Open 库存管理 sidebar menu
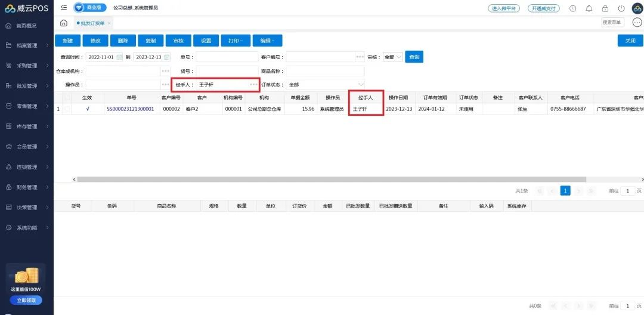644x315 pixels. pyautogui.click(x=27, y=126)
